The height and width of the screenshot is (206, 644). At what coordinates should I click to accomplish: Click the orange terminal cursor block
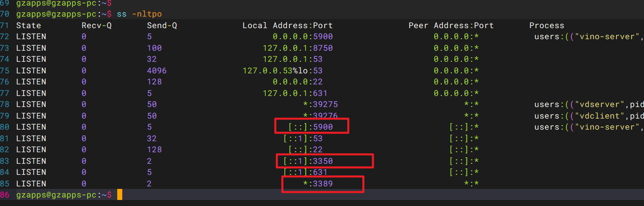[120, 194]
